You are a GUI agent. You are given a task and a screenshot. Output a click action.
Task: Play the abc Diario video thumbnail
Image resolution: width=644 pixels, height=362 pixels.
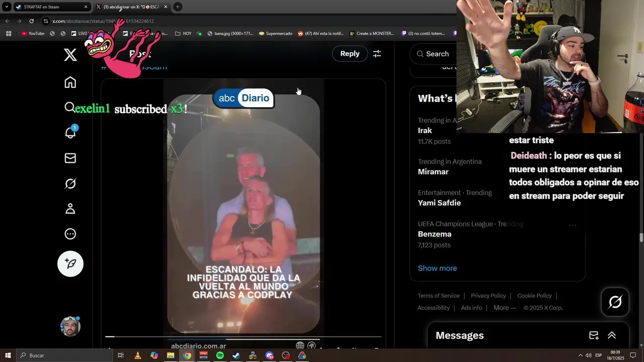pyautogui.click(x=244, y=214)
